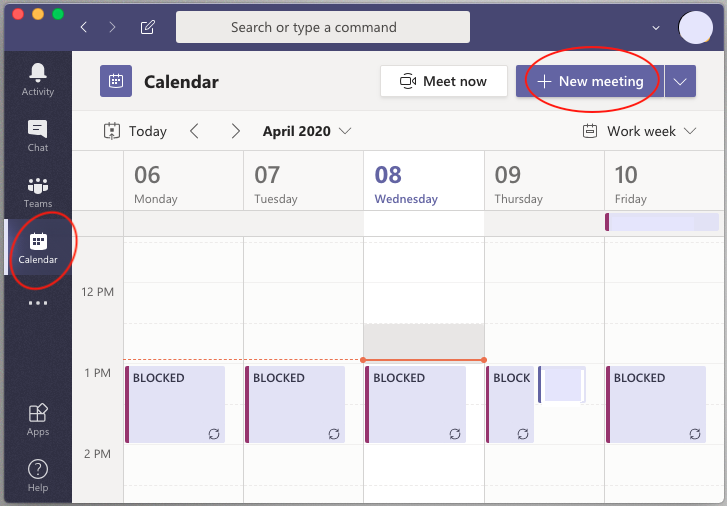This screenshot has width=727, height=506.
Task: Jump to Today in the calendar
Action: click(x=135, y=131)
